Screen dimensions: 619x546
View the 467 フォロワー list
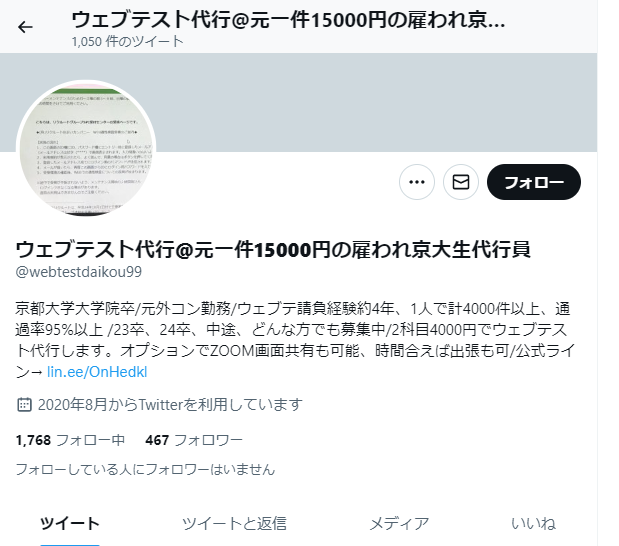(x=194, y=440)
